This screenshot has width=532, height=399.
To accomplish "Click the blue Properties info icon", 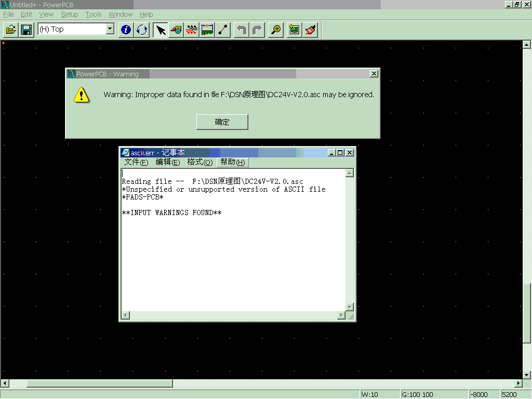I will [x=126, y=30].
